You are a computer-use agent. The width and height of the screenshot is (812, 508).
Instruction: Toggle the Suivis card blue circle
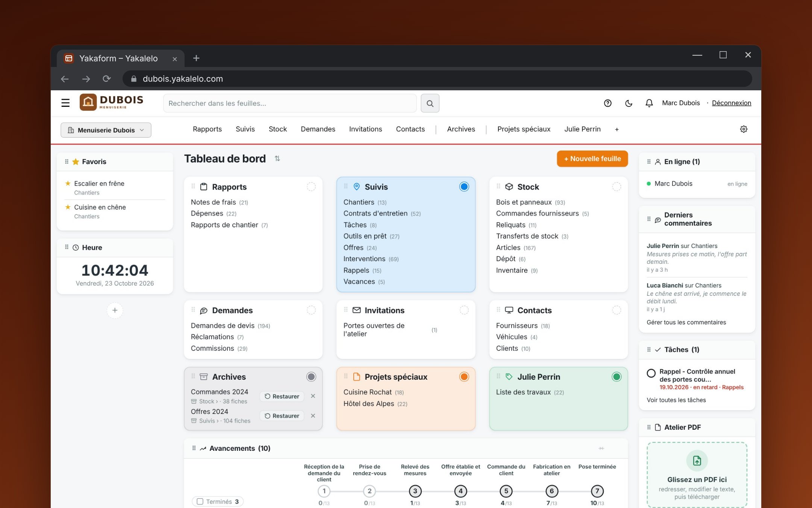click(464, 187)
